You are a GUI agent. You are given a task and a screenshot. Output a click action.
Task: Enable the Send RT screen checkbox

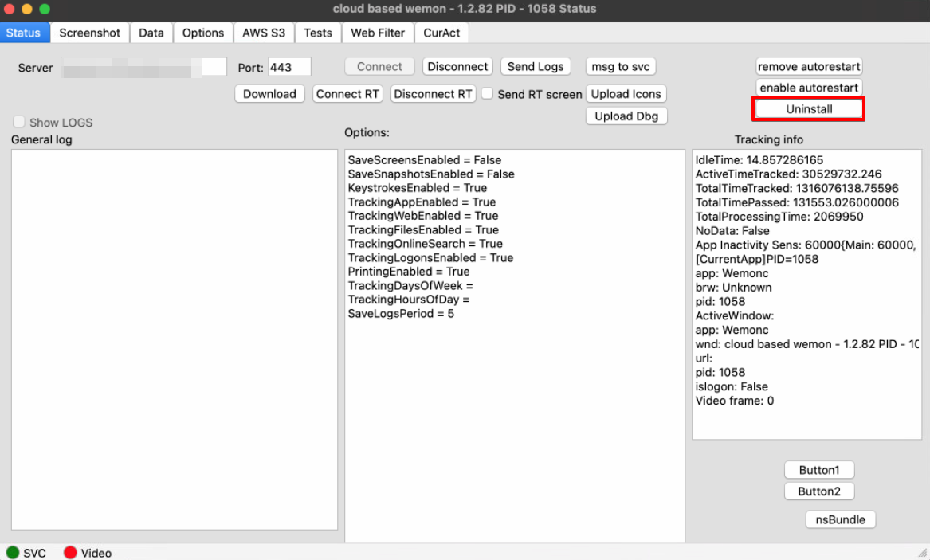pos(488,94)
